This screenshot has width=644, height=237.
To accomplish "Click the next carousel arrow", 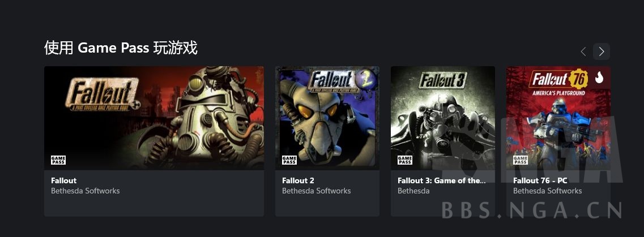I will pyautogui.click(x=602, y=51).
